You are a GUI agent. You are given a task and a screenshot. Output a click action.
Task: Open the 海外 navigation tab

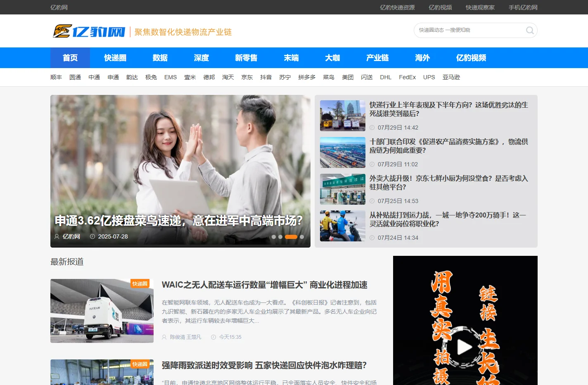coord(422,58)
